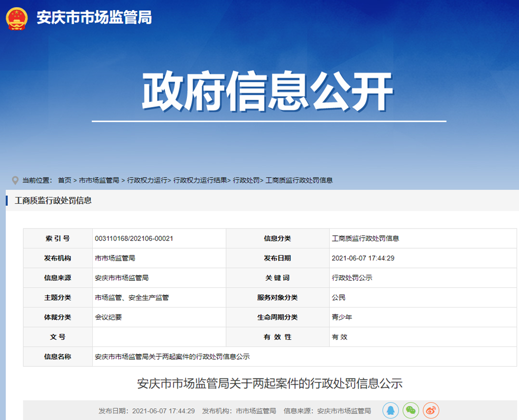Click 发布机构 in article info bar
This screenshot has width=519, height=420.
click(239, 411)
